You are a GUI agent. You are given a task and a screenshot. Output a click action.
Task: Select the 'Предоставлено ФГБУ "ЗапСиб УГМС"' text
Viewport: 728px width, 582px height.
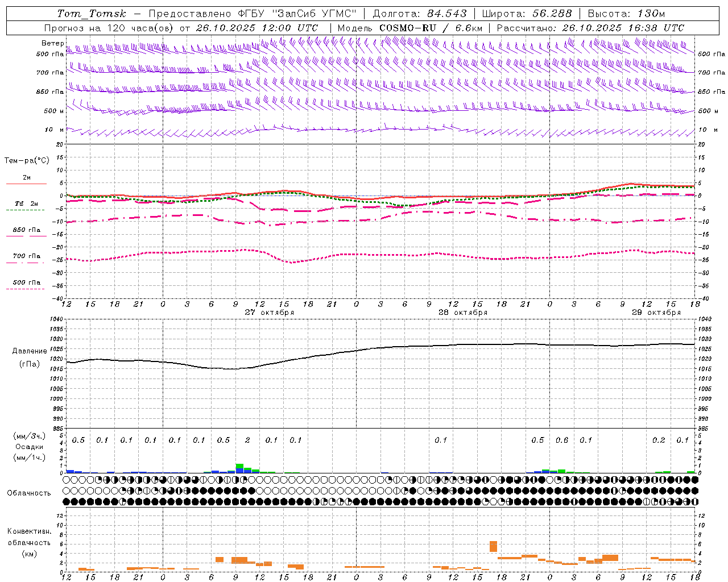click(x=253, y=14)
